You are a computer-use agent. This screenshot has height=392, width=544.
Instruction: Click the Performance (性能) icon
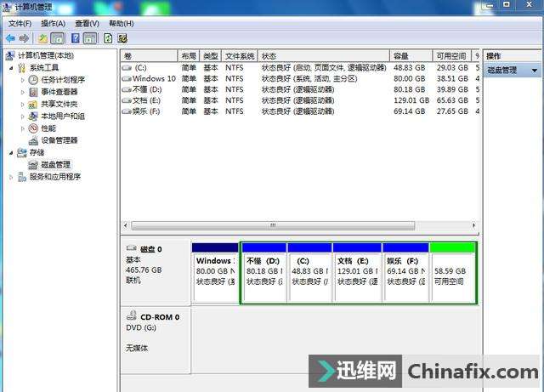coord(33,128)
